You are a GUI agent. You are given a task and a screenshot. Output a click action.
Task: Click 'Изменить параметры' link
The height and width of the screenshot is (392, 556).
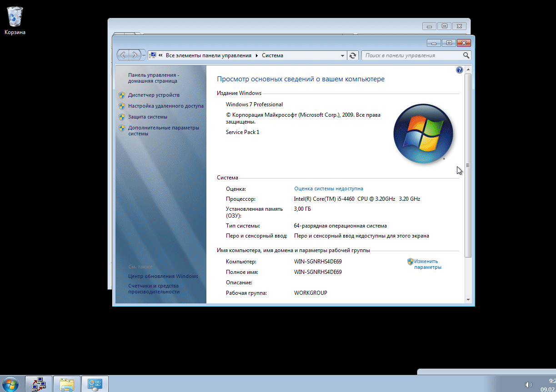(428, 264)
